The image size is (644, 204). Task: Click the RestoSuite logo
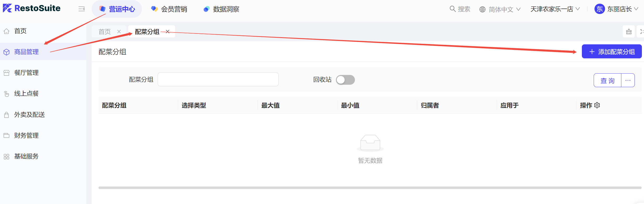tap(32, 8)
